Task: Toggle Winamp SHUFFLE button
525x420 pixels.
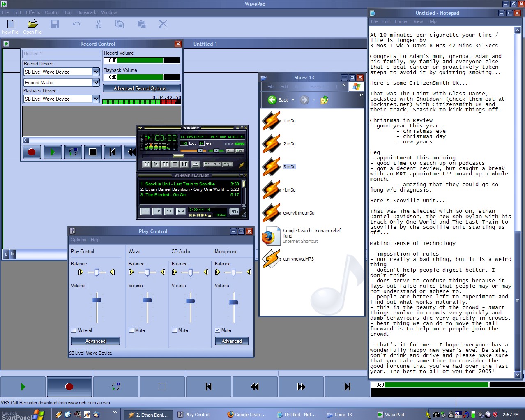Action: point(212,164)
